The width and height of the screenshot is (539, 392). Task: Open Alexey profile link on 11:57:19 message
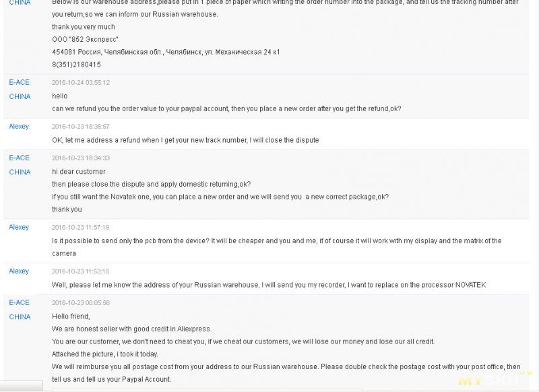click(x=19, y=227)
